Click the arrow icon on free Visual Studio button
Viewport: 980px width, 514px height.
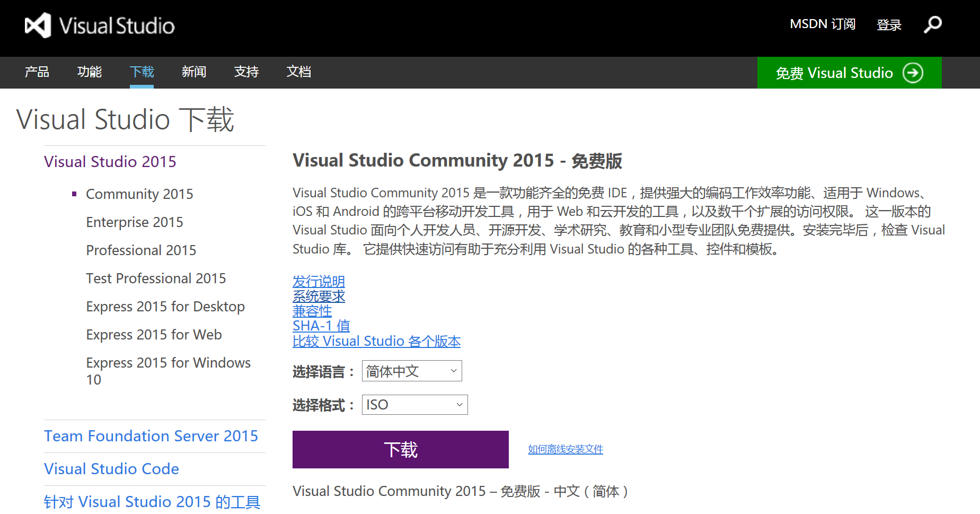[913, 73]
